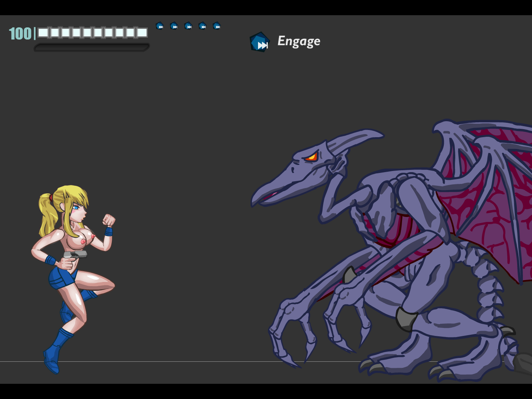
Task: Click the fifth small fast-forward token icon
Action: click(217, 26)
